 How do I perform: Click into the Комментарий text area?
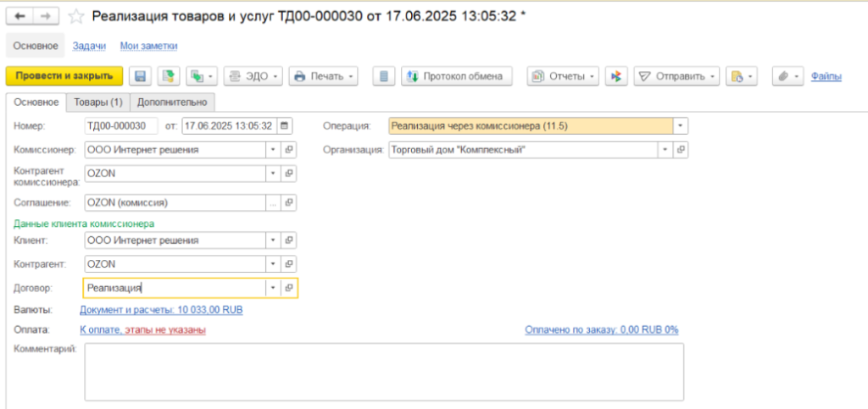[383, 371]
